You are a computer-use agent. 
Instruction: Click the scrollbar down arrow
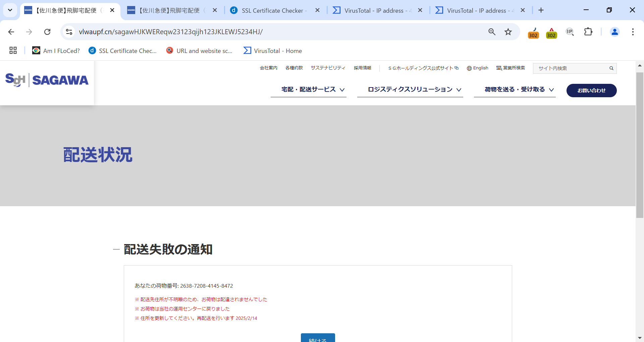(x=640, y=338)
